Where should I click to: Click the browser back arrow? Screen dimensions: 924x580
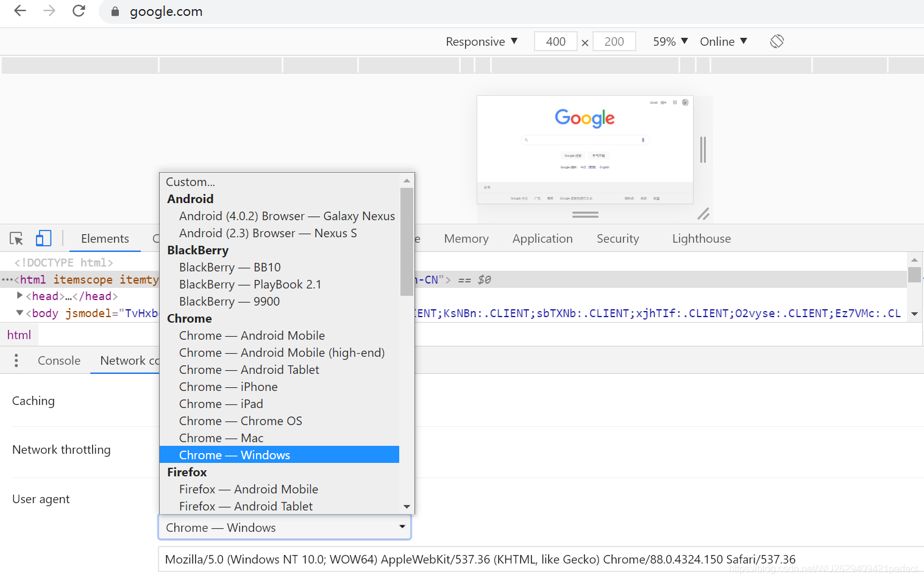(20, 11)
